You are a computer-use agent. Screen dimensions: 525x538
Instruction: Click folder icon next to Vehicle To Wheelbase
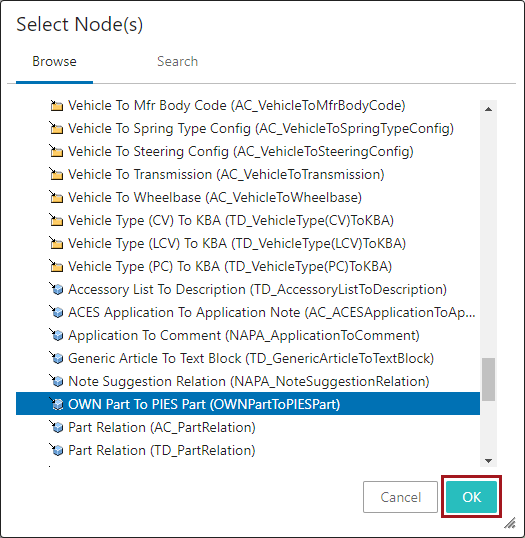(57, 198)
